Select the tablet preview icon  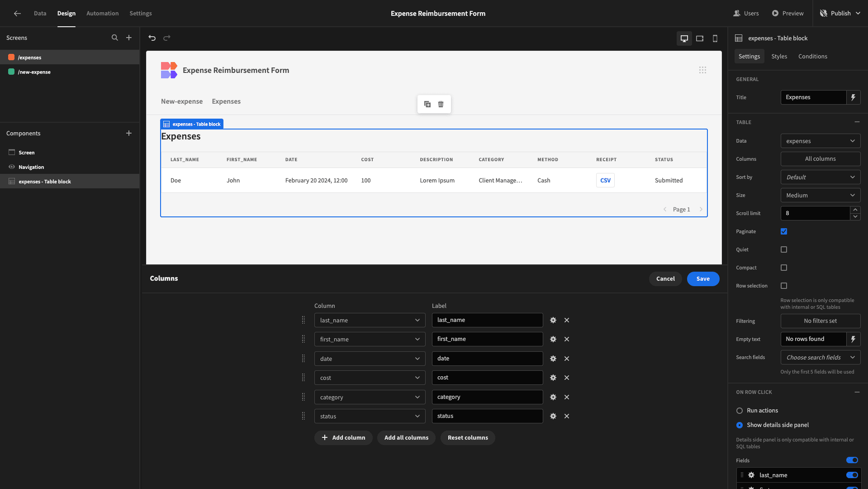700,38
